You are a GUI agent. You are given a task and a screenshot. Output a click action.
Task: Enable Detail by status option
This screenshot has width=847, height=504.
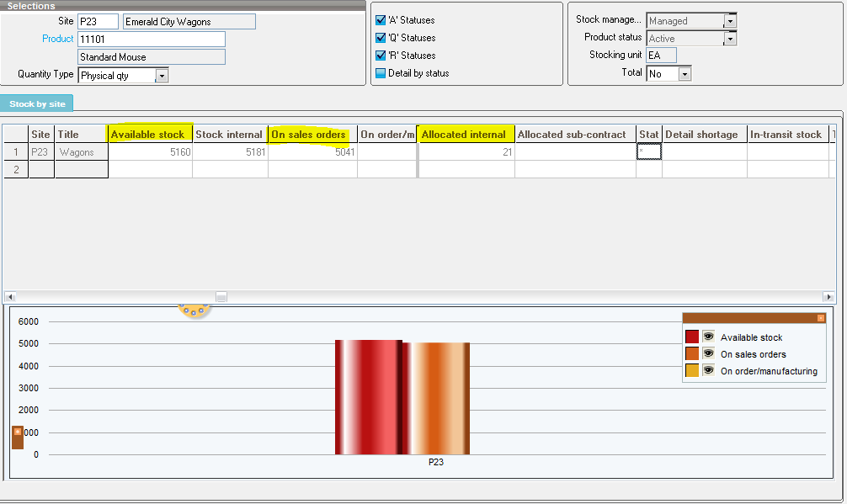[381, 73]
